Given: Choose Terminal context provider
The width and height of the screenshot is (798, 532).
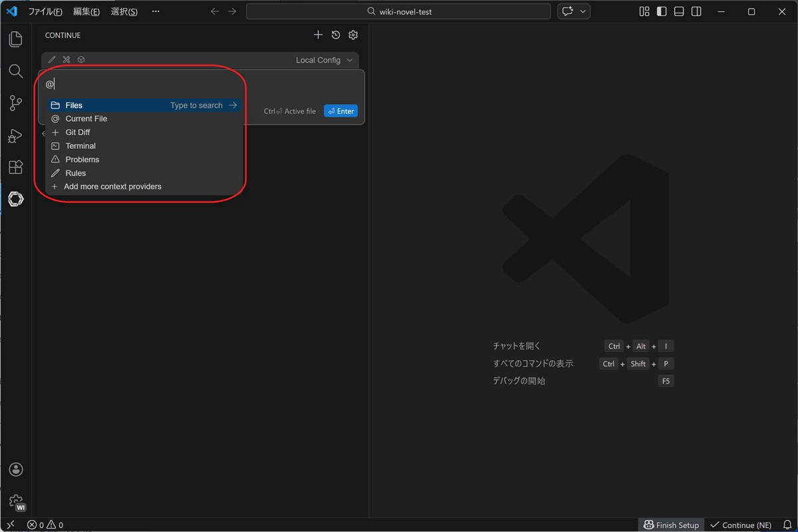Looking at the screenshot, I should (x=80, y=146).
